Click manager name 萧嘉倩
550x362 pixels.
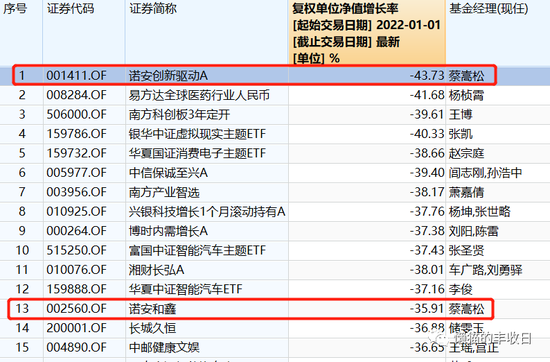[x=467, y=192]
